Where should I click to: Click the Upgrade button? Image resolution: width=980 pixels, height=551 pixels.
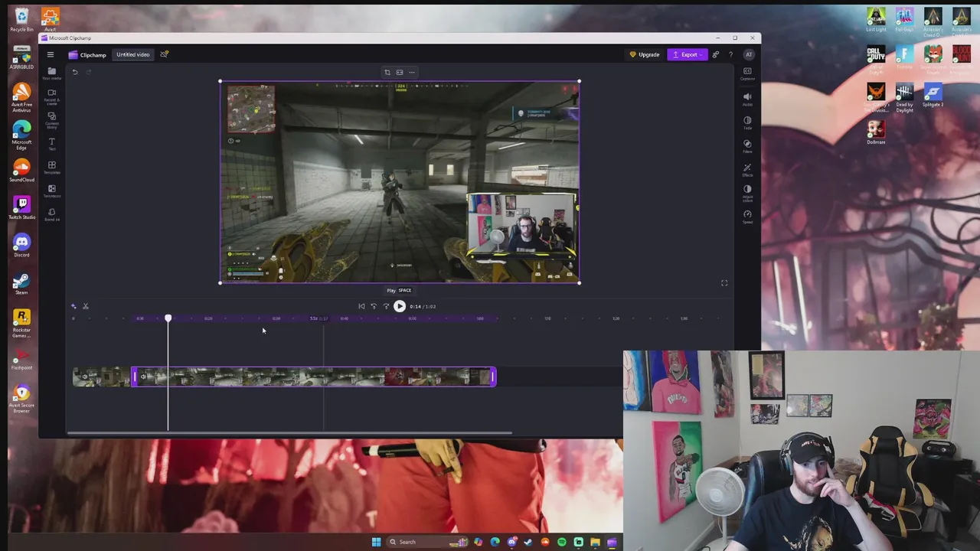coord(645,54)
